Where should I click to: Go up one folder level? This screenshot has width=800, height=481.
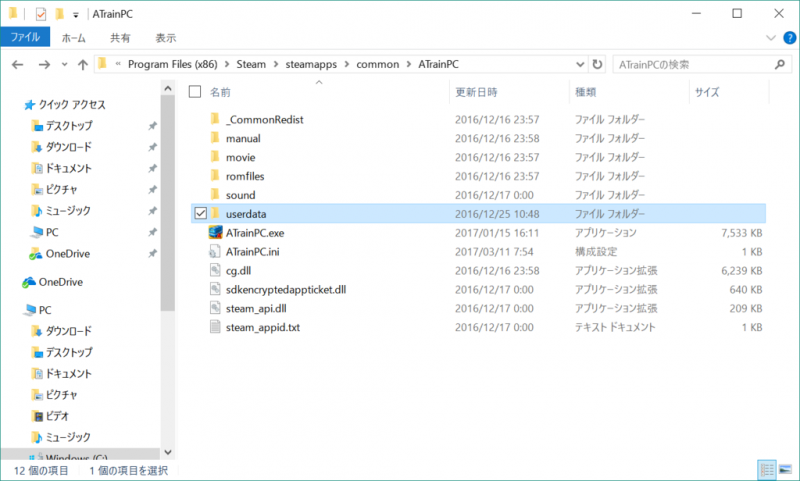[83, 65]
